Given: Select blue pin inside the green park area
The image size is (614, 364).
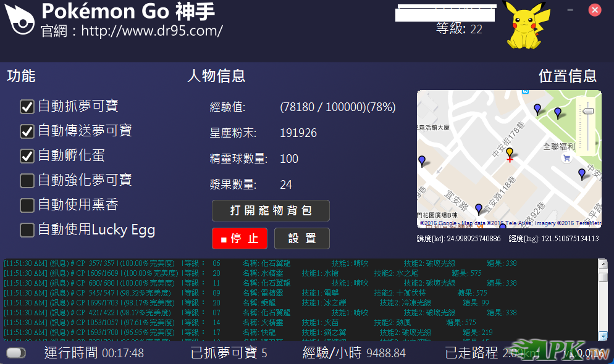Looking at the screenshot, I should (558, 113).
